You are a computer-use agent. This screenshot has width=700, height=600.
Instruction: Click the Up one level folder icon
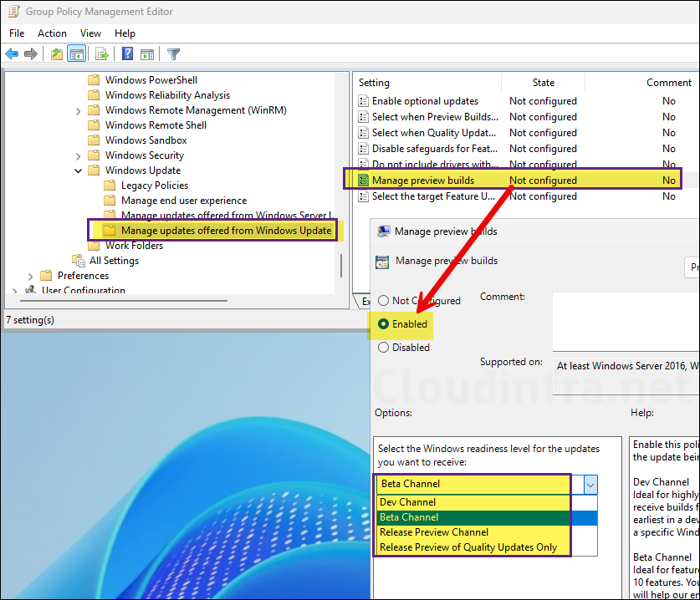click(x=57, y=54)
